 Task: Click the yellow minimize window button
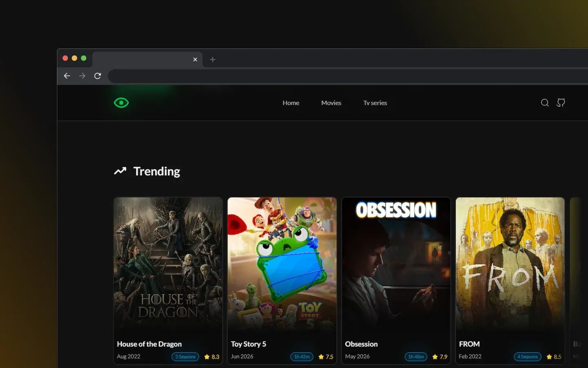pyautogui.click(x=74, y=58)
